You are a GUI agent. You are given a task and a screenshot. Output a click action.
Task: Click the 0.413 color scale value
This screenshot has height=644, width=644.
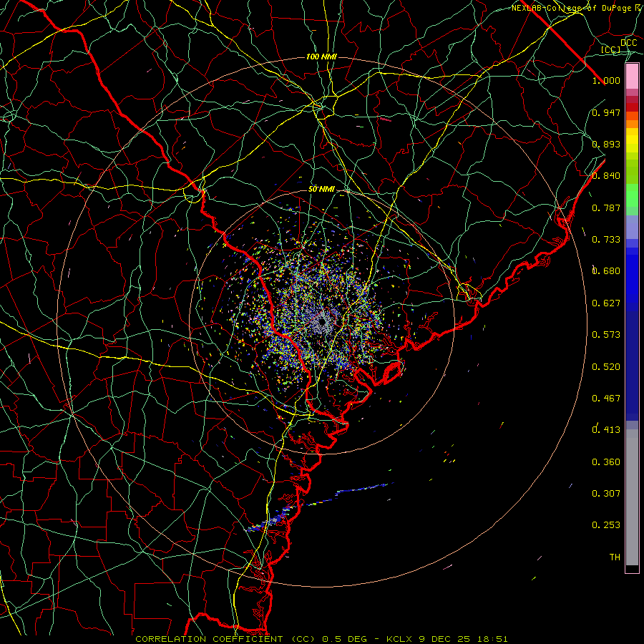tap(606, 430)
